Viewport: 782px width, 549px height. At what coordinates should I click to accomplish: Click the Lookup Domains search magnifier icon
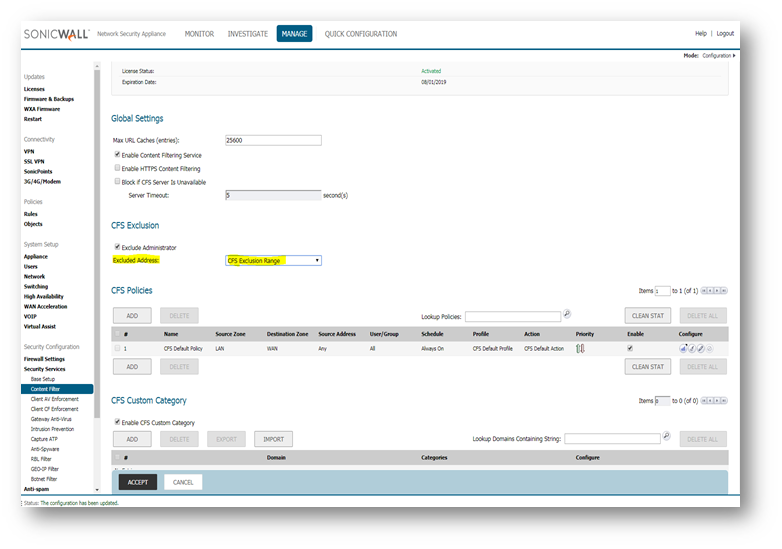[666, 436]
